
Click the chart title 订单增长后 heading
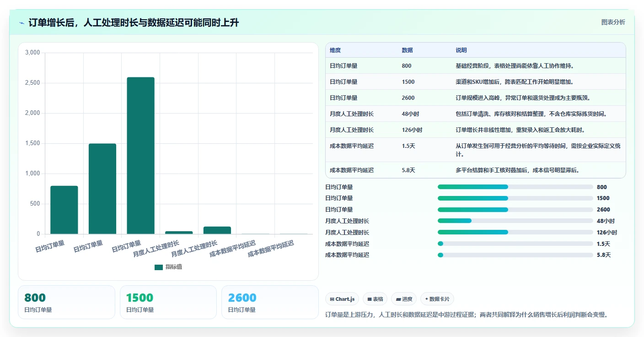click(x=134, y=23)
